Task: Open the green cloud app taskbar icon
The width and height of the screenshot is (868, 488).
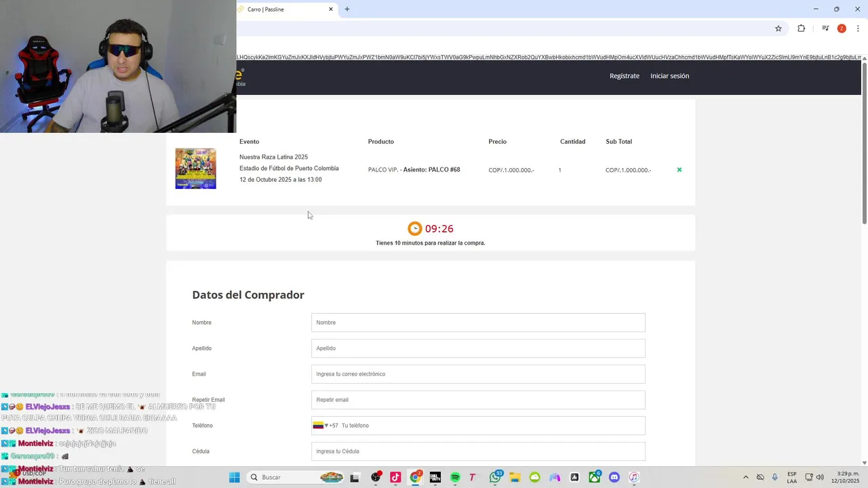Action: [x=534, y=477]
